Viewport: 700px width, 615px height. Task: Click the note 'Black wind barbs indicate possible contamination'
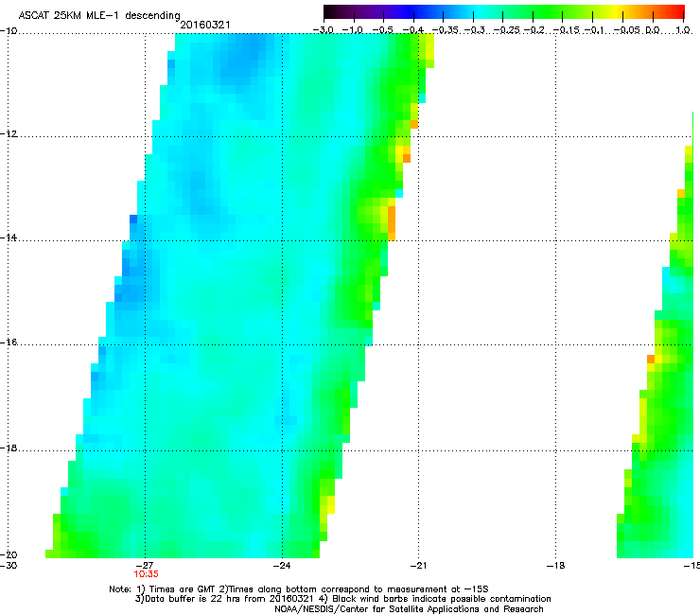442,599
